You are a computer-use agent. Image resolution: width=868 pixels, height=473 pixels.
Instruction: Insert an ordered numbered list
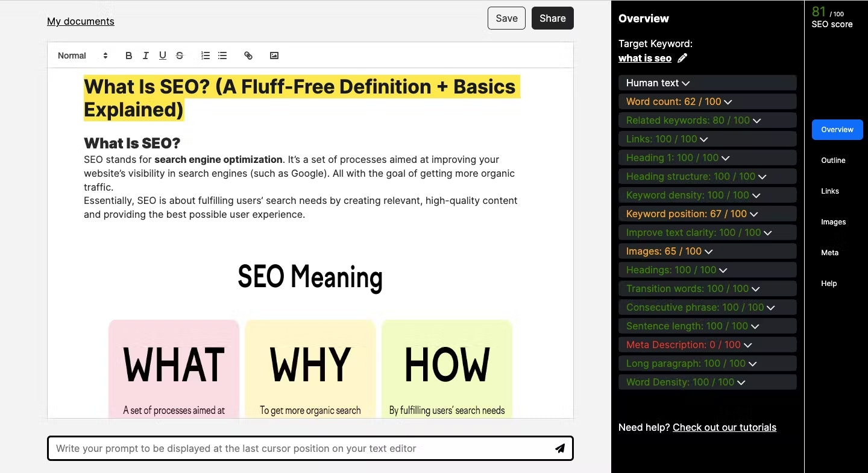(x=206, y=56)
